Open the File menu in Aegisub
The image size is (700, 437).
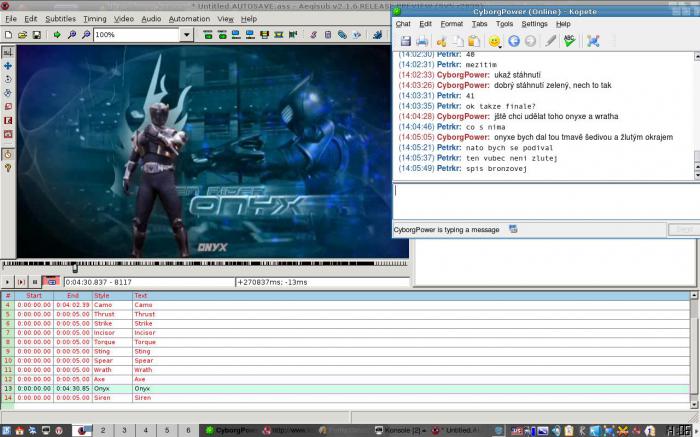[11, 19]
